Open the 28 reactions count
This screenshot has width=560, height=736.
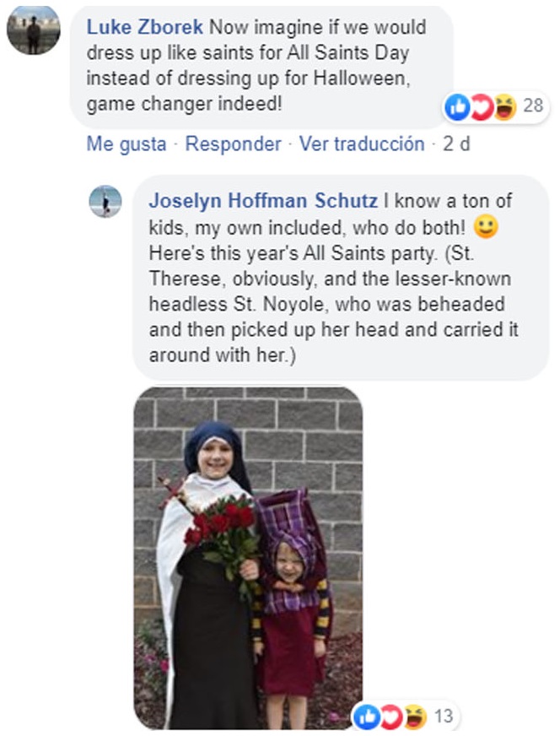[533, 106]
